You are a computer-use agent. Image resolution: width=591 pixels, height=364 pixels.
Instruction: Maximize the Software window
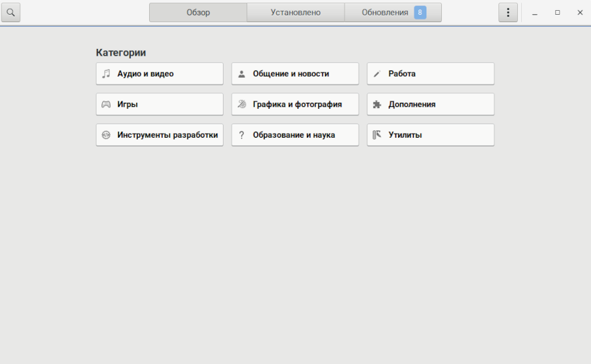coord(557,12)
